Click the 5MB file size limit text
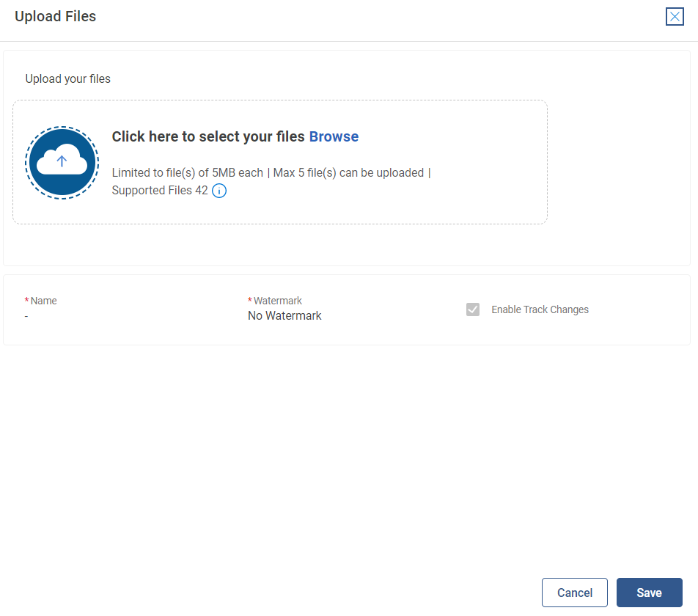 point(188,173)
